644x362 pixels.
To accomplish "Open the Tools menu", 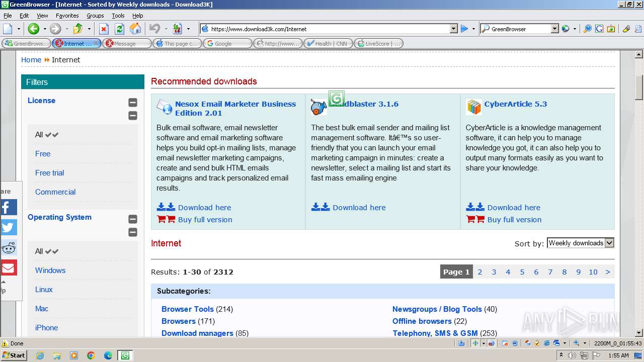I will point(118,16).
